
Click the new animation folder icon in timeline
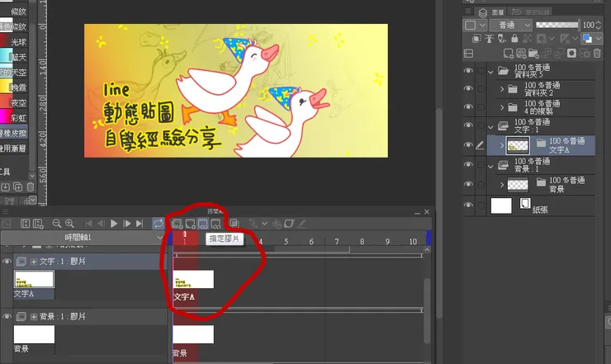click(x=178, y=224)
